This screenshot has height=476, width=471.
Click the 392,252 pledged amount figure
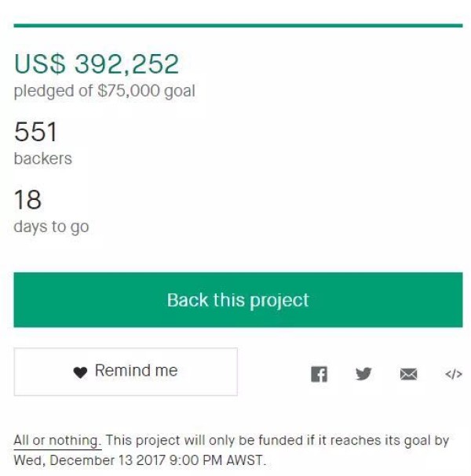[x=126, y=64]
